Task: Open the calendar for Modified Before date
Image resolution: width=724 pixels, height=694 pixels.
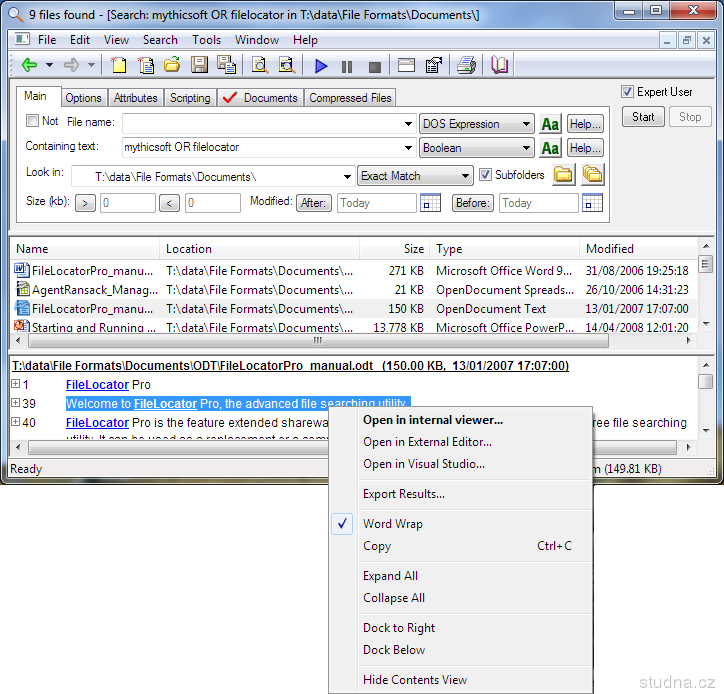Action: [592, 203]
